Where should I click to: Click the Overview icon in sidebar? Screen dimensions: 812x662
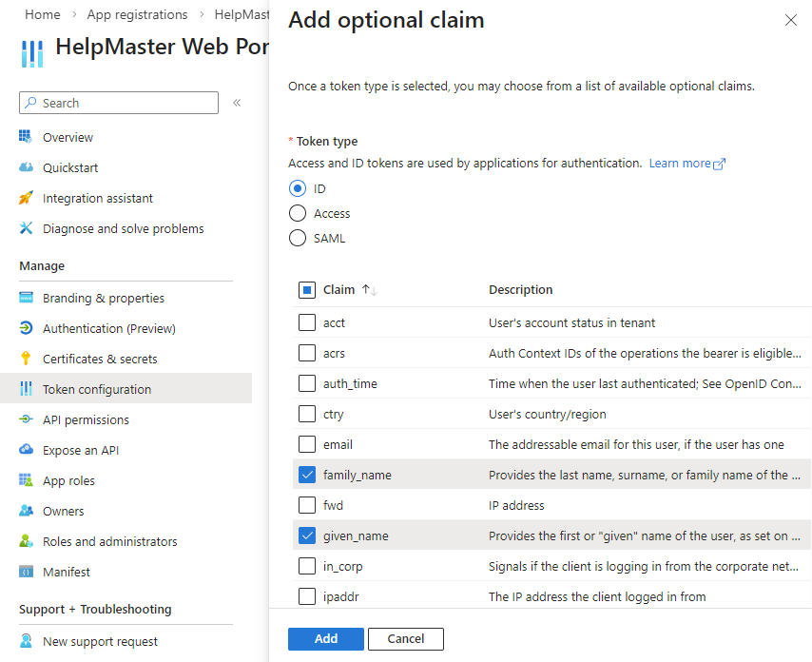point(27,137)
